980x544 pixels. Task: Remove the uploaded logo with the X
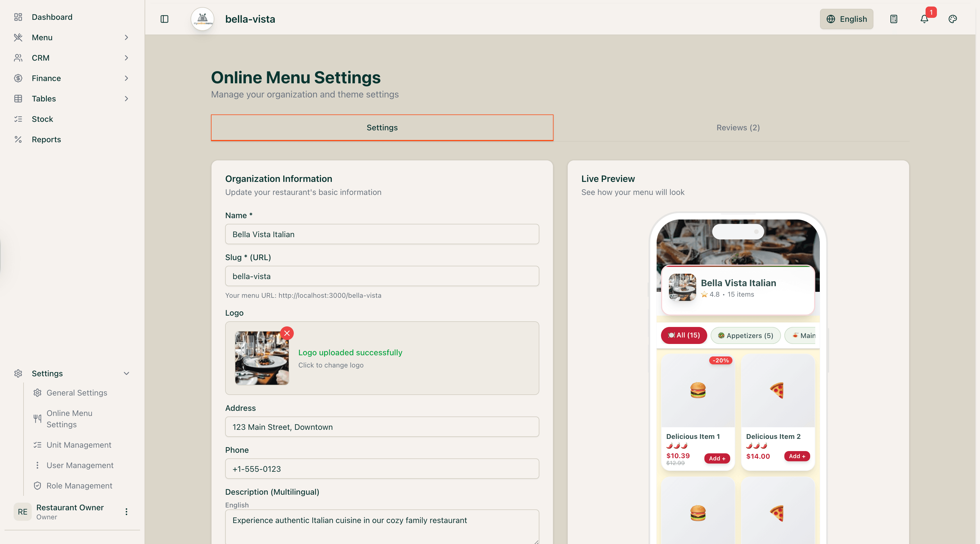click(287, 333)
